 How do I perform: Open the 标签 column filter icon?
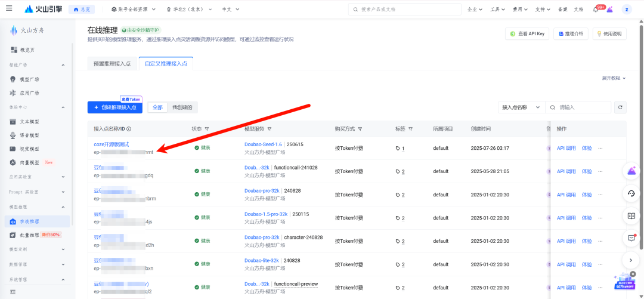[x=410, y=129]
